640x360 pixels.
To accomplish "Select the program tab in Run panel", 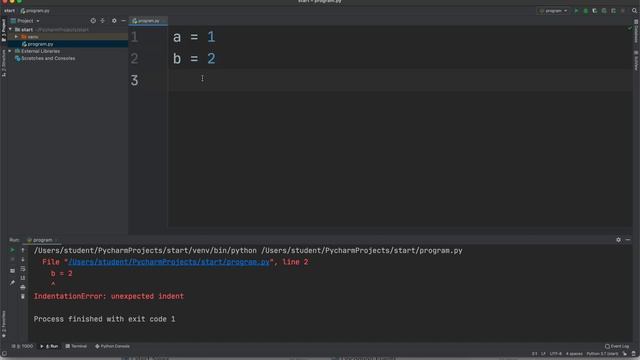I will pyautogui.click(x=42, y=240).
